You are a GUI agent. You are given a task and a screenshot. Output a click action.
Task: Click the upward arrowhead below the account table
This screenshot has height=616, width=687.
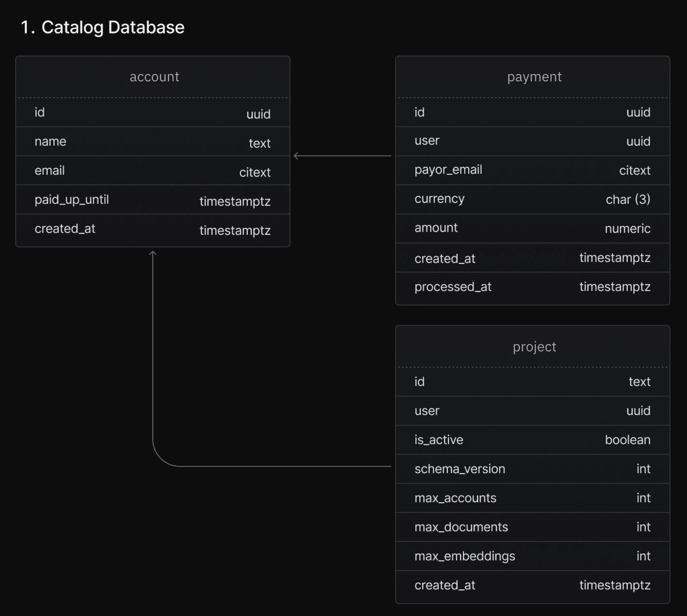153,253
